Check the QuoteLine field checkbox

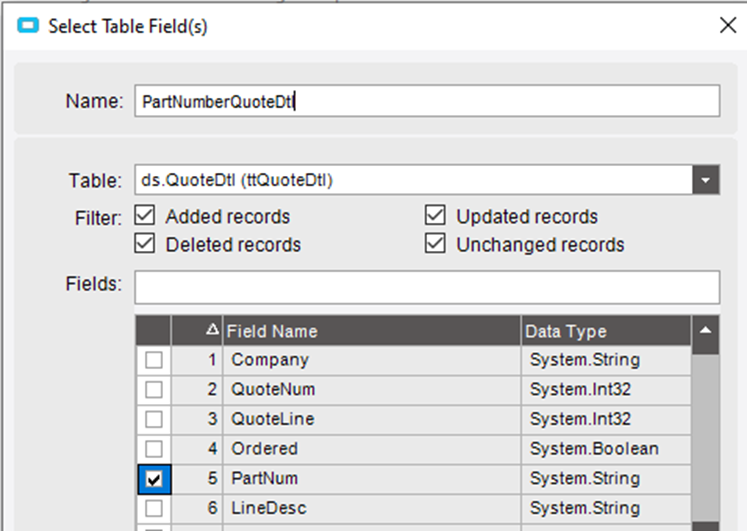(154, 419)
